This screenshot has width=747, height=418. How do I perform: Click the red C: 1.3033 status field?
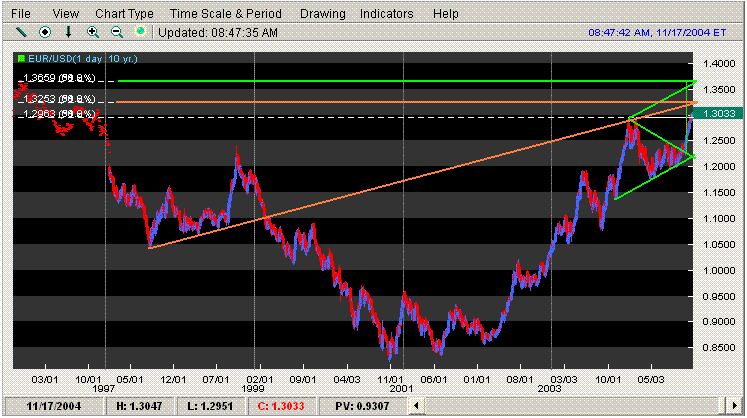click(281, 407)
